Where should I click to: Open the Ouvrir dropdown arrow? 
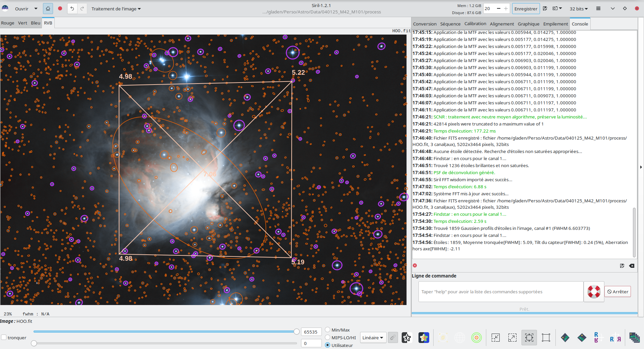point(36,9)
